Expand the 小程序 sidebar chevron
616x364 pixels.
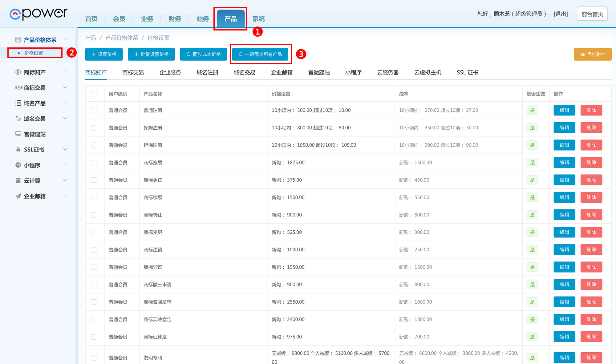pyautogui.click(x=65, y=165)
